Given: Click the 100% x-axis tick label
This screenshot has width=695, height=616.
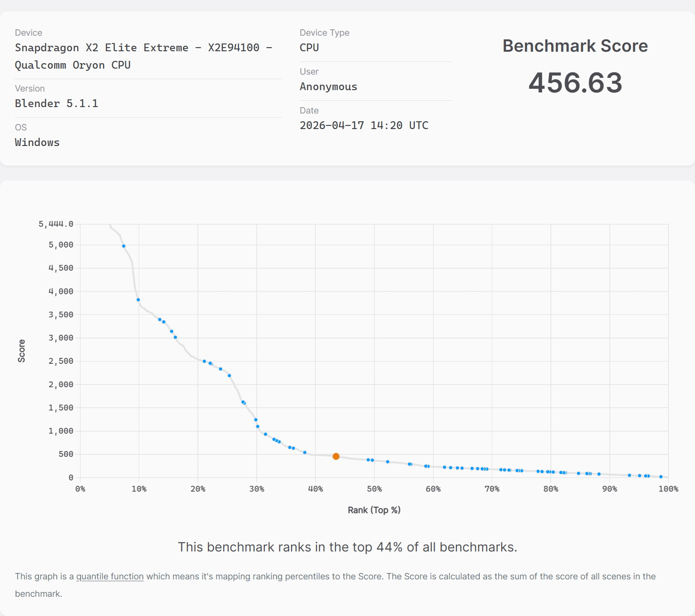Looking at the screenshot, I should (668, 489).
